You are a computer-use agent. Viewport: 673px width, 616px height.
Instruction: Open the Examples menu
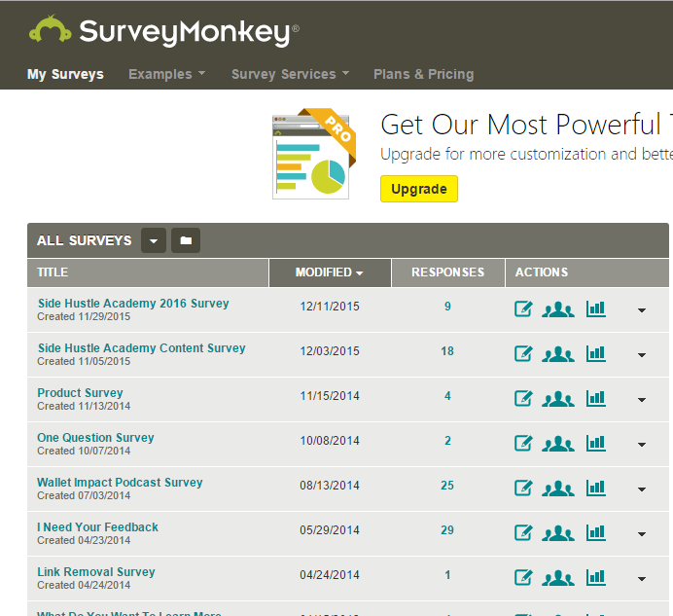(x=166, y=74)
